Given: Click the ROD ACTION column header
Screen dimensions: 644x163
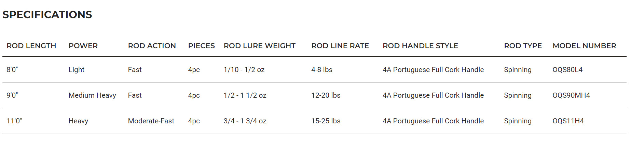Looking at the screenshot, I should [152, 46].
